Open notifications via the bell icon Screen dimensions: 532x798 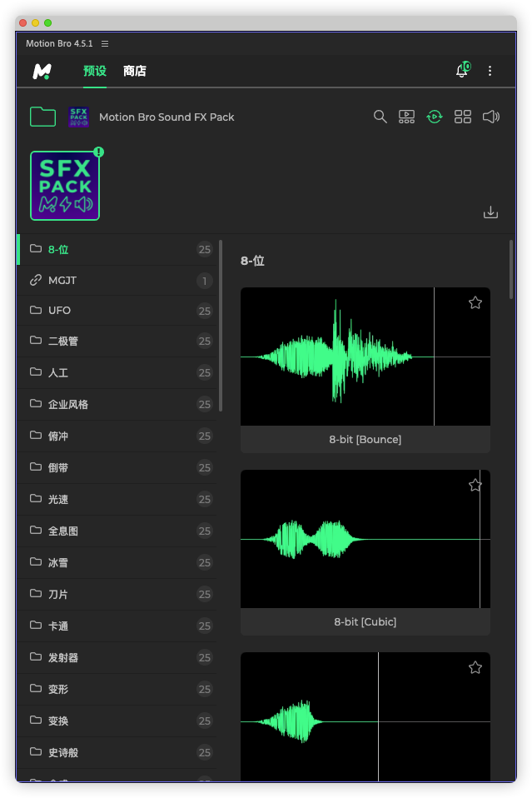pos(462,70)
